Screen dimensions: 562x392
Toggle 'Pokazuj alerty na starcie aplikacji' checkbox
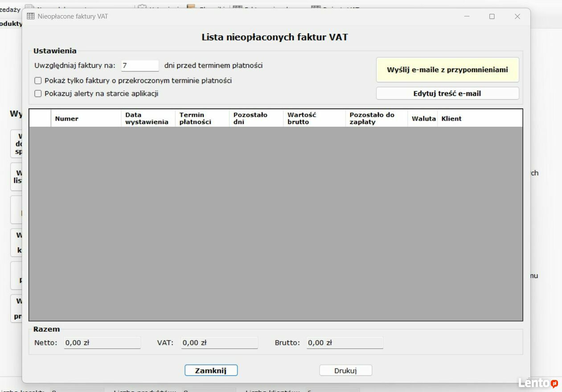click(x=38, y=94)
